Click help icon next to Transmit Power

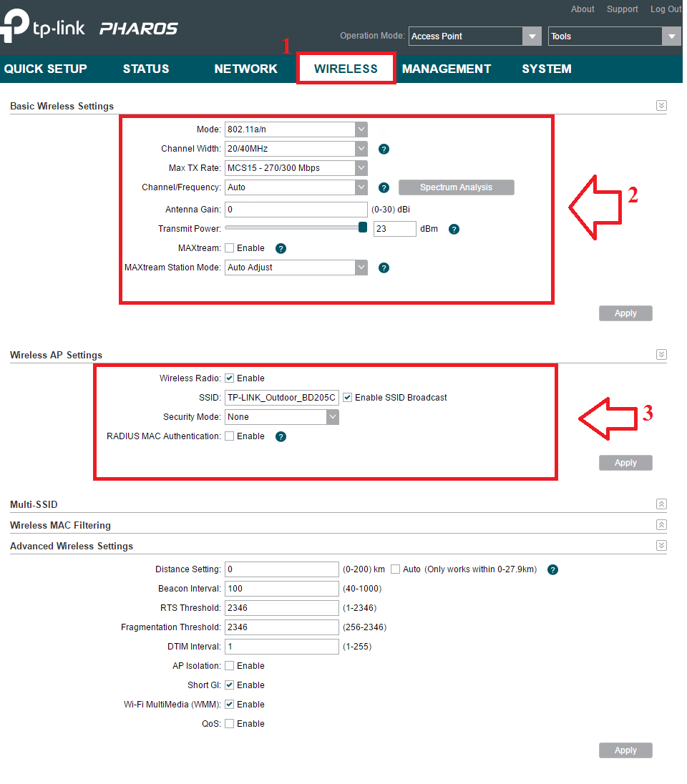454,230
